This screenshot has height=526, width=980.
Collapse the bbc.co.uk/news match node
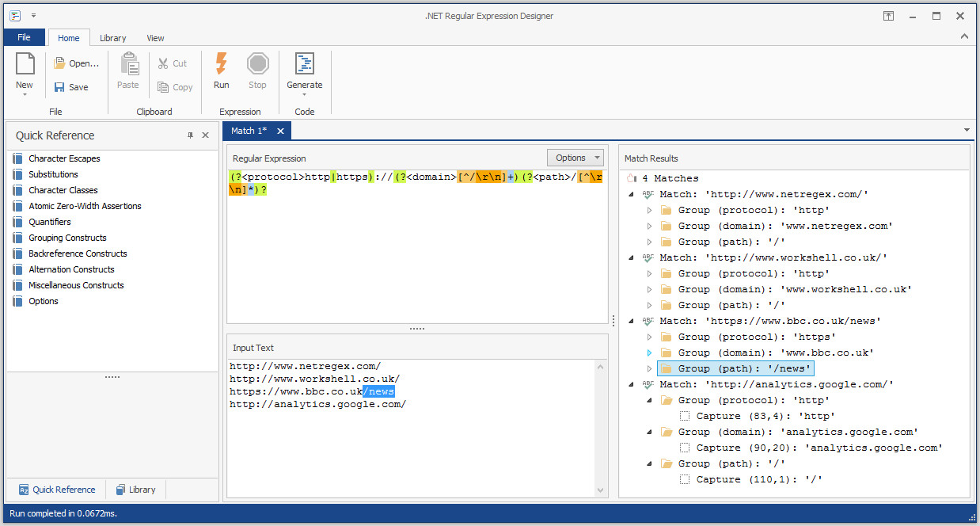pos(631,321)
